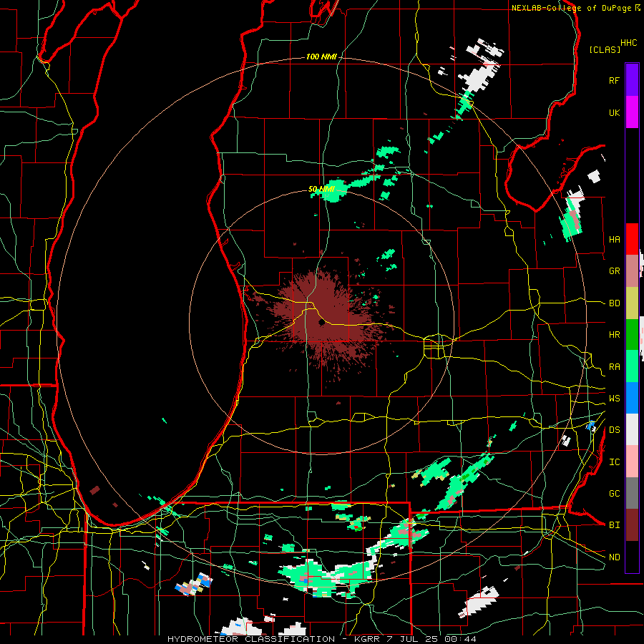Click the RA legend label
The height and width of the screenshot is (644, 644).
click(x=615, y=367)
